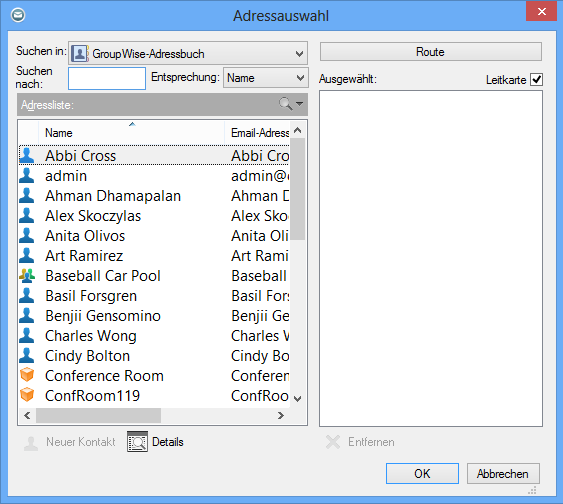This screenshot has width=563, height=504.
Task: Sort by the Name column header
Action: [x=131, y=132]
